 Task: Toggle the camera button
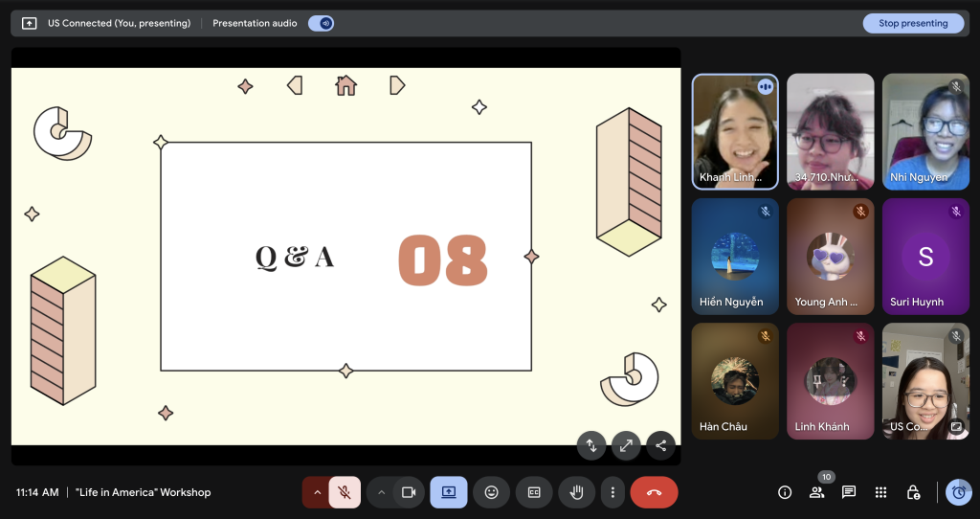pyautogui.click(x=409, y=492)
